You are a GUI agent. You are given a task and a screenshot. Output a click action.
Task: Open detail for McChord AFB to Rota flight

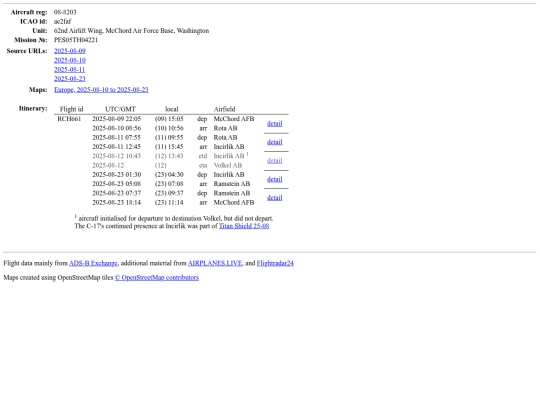tap(274, 124)
